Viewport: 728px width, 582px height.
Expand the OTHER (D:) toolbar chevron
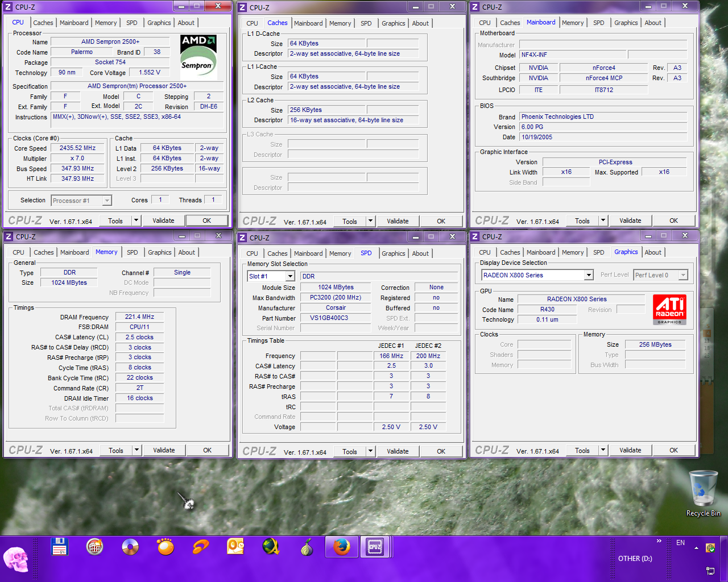pyautogui.click(x=659, y=541)
